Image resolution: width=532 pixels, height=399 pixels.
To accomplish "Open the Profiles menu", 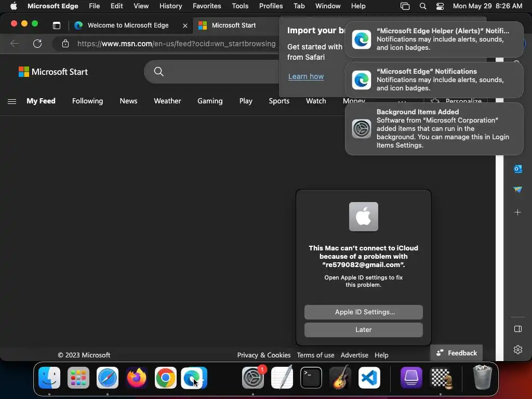I will [x=271, y=6].
